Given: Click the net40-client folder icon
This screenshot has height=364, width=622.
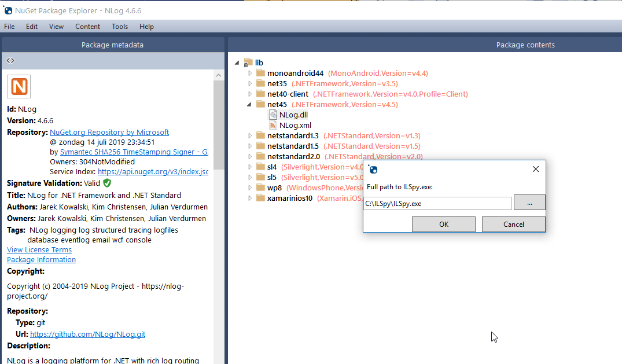Looking at the screenshot, I should (260, 94).
